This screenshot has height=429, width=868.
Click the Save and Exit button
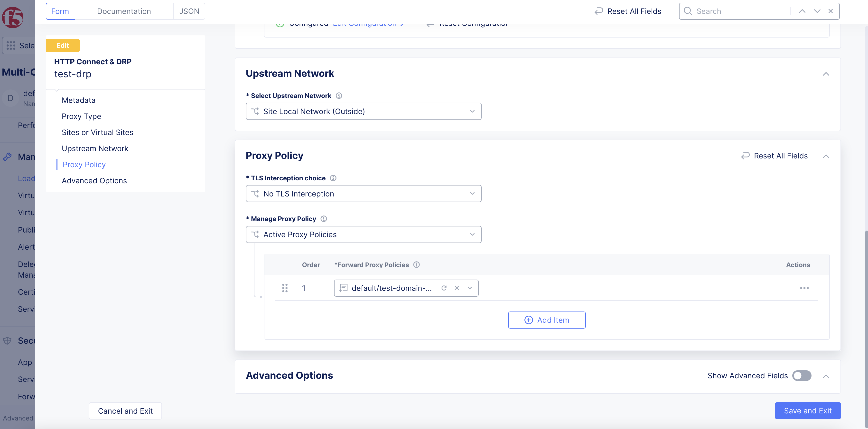click(808, 410)
